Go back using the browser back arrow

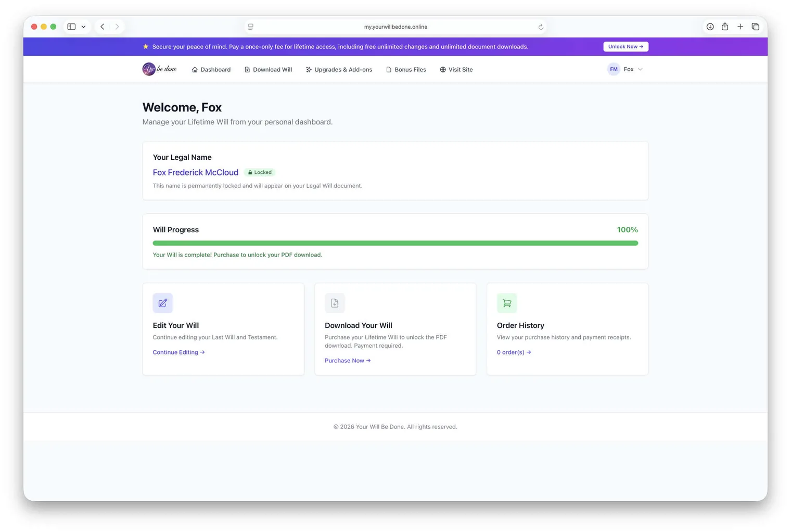tap(103, 27)
